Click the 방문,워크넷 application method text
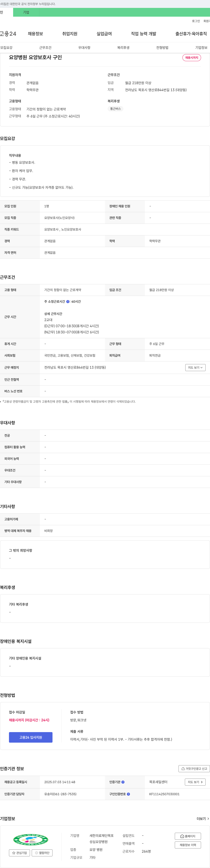Screen dimensions: 210x868 pos(78,720)
